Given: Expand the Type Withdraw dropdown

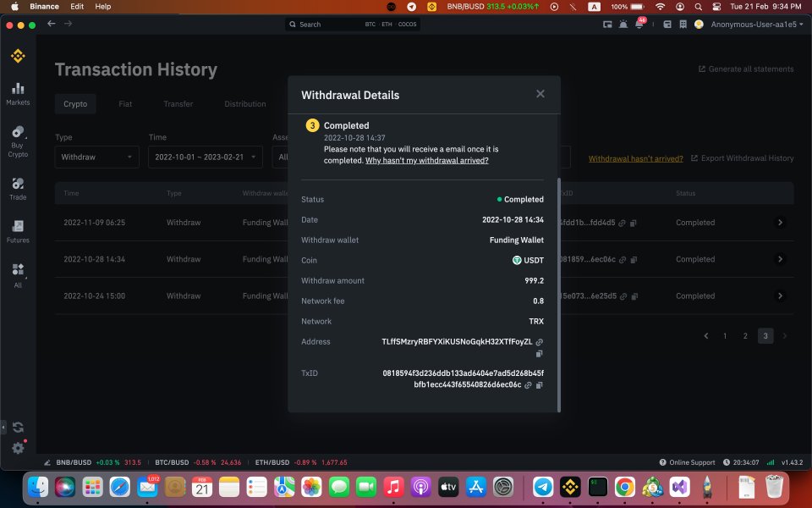Looking at the screenshot, I should click(96, 157).
